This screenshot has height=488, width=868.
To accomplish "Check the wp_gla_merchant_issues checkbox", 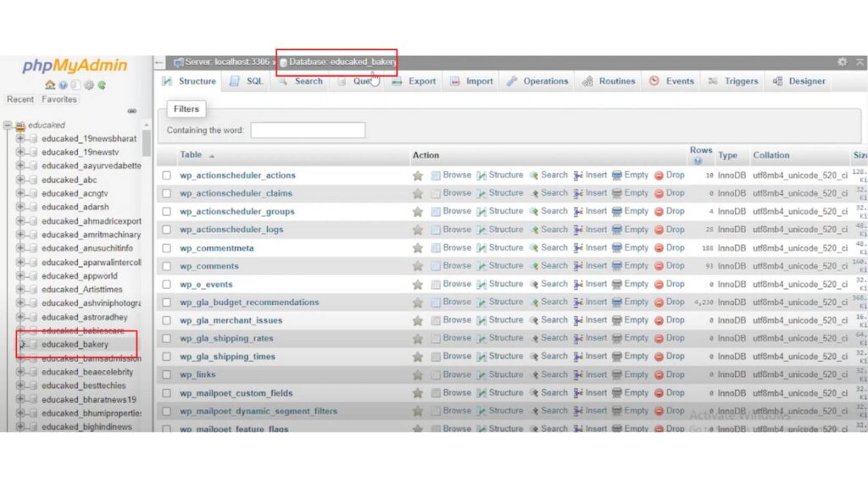I will click(167, 320).
